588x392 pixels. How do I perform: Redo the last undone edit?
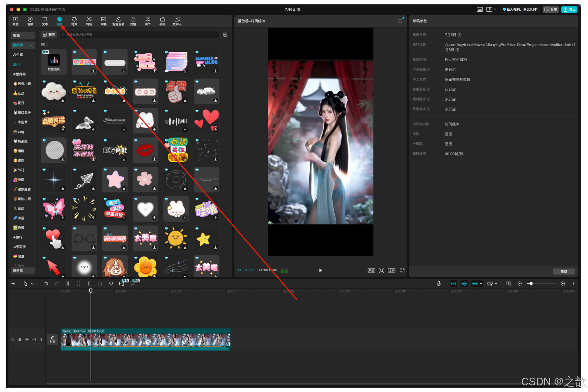57,284
